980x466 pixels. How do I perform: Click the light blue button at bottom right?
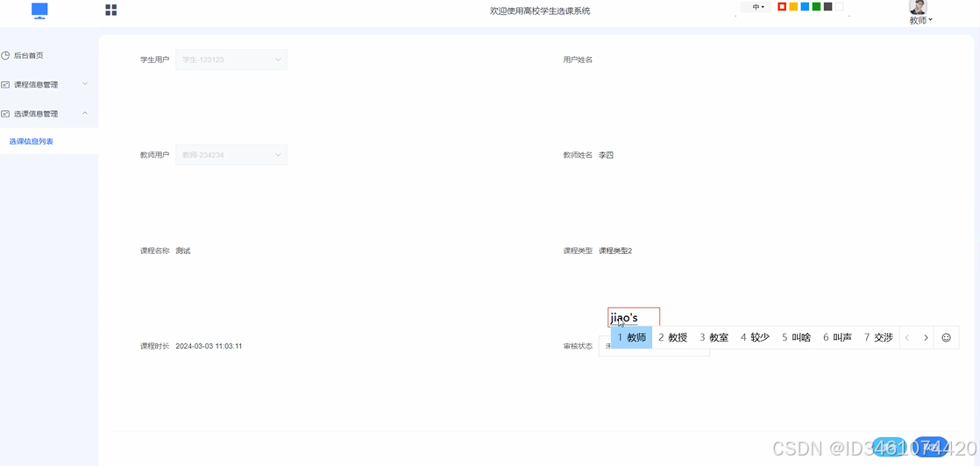pyautogui.click(x=890, y=447)
